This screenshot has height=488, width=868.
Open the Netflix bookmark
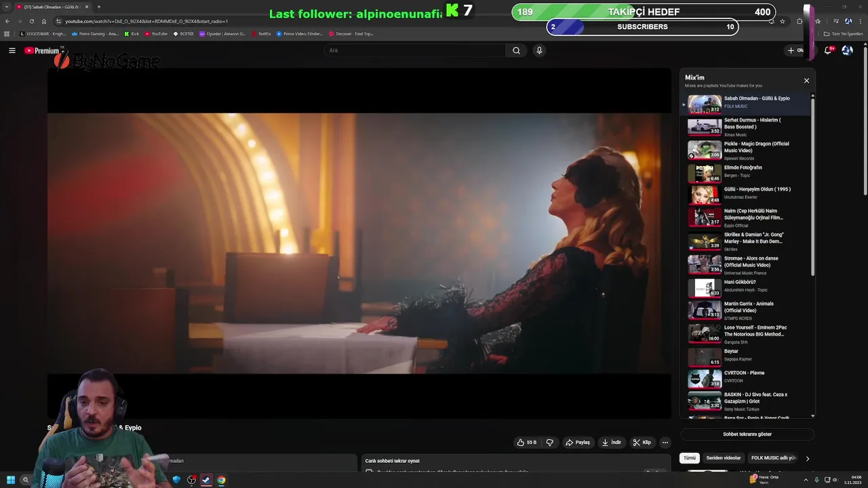click(261, 34)
